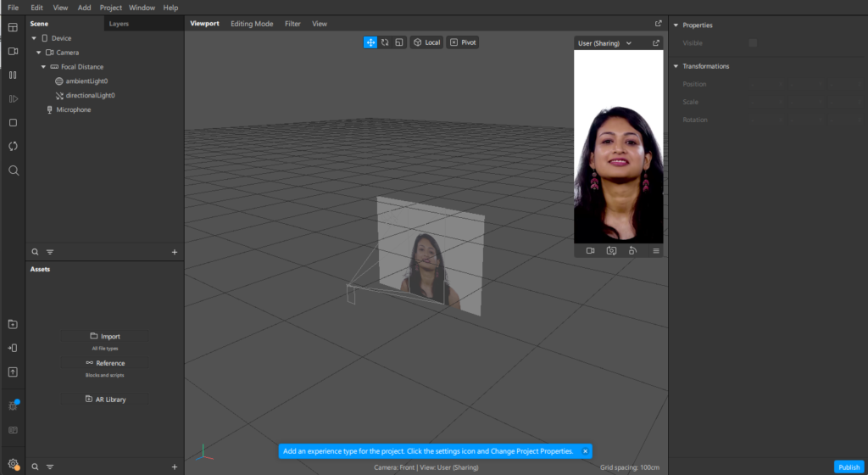The image size is (868, 475).
Task: Click the restart loop icon in sidebar
Action: (x=13, y=147)
